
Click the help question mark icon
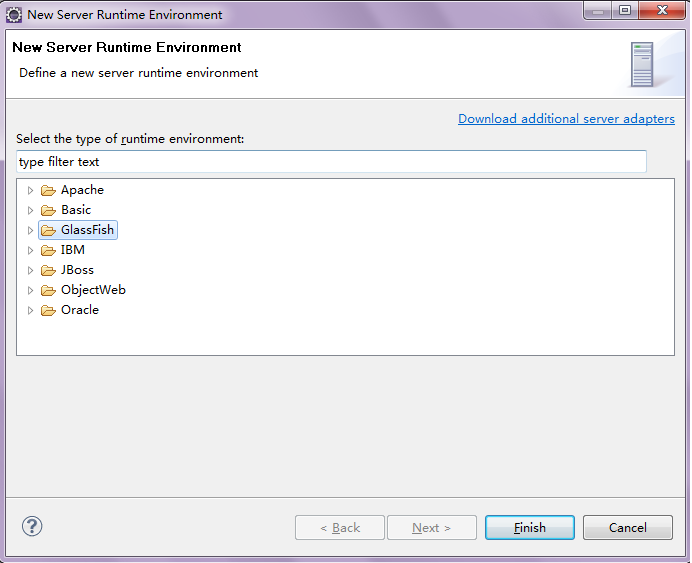[x=32, y=526]
